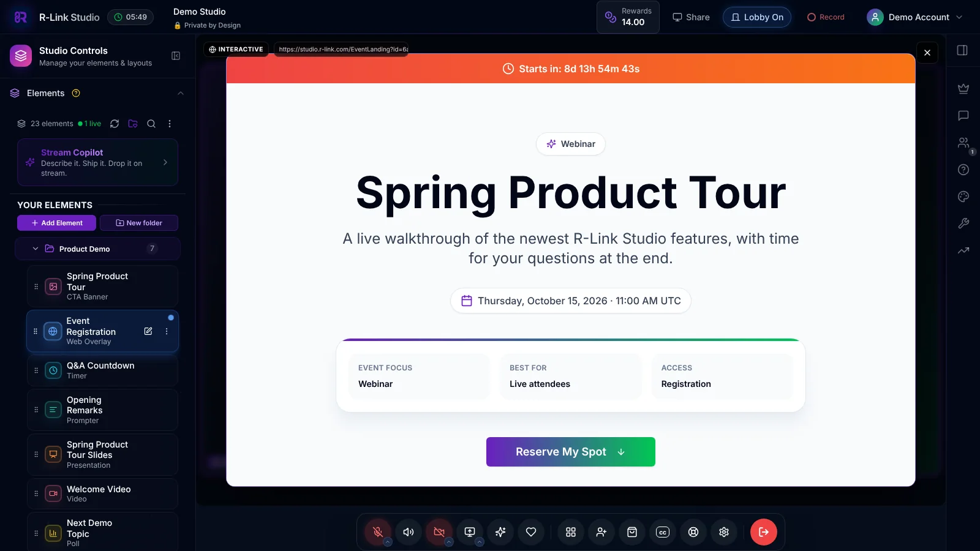Open the Rewards 14.00 panel
This screenshot has width=980, height=551.
tap(628, 17)
